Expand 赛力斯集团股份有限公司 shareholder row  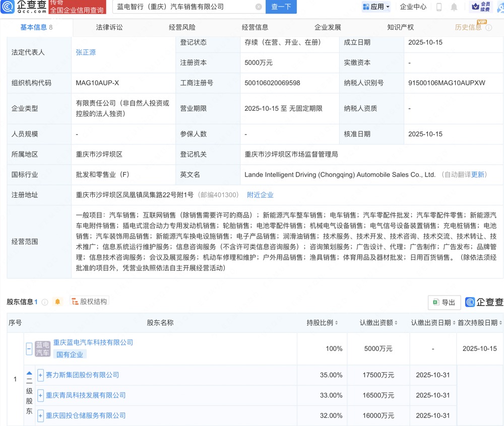coord(40,375)
